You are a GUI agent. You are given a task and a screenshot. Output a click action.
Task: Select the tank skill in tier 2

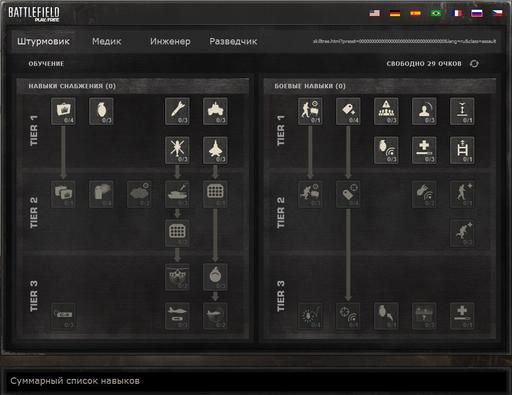coord(177,195)
